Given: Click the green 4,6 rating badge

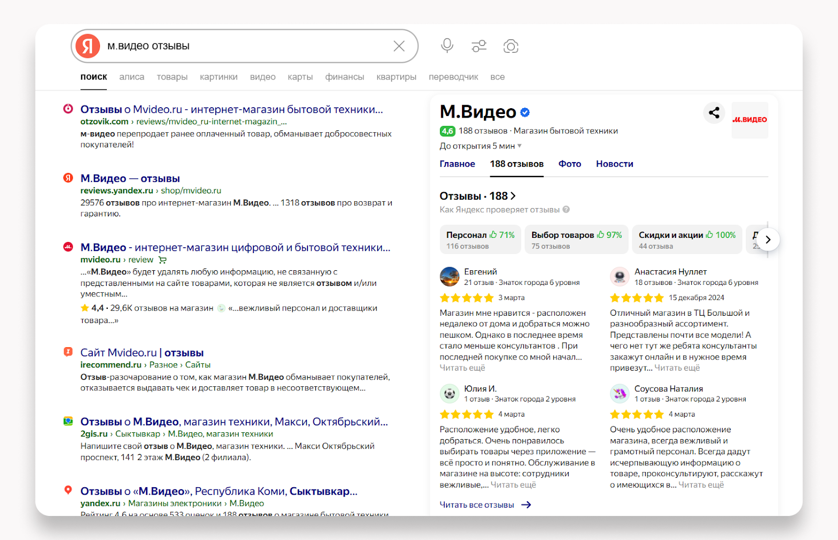Looking at the screenshot, I should pyautogui.click(x=447, y=131).
